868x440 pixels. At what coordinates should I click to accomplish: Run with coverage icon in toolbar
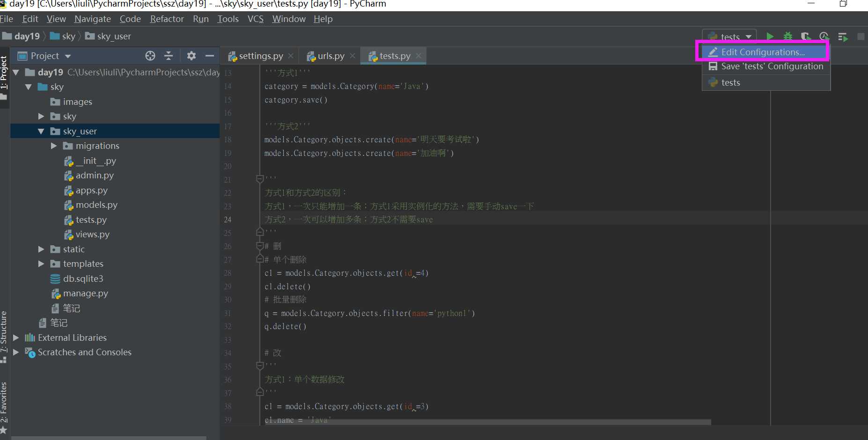(806, 36)
